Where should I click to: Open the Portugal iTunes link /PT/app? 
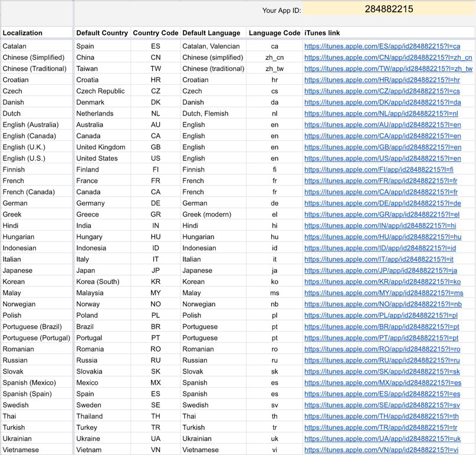pyautogui.click(x=381, y=338)
